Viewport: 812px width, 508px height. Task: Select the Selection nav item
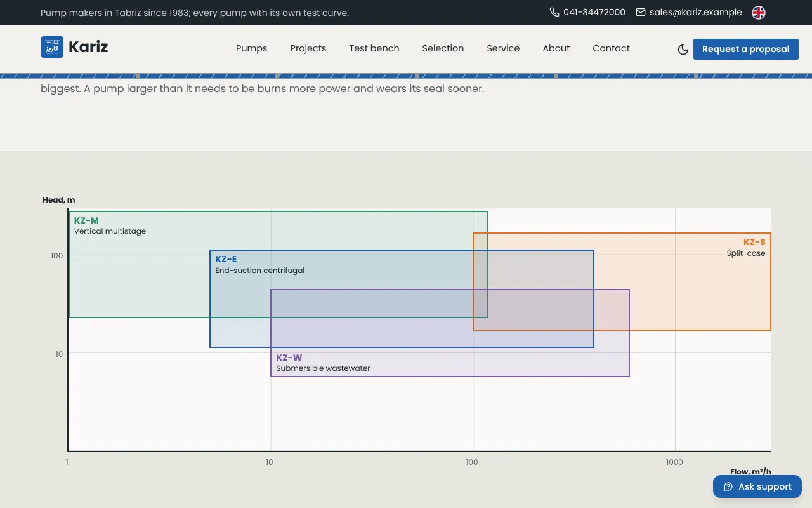coord(443,48)
